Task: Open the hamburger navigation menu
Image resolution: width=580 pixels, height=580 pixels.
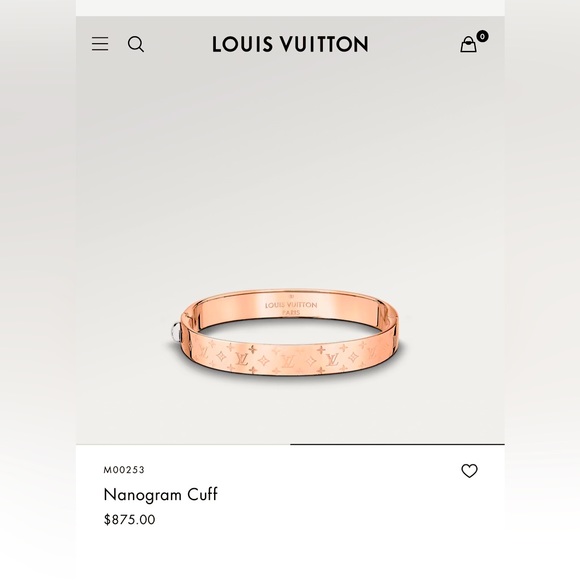Action: (x=100, y=44)
